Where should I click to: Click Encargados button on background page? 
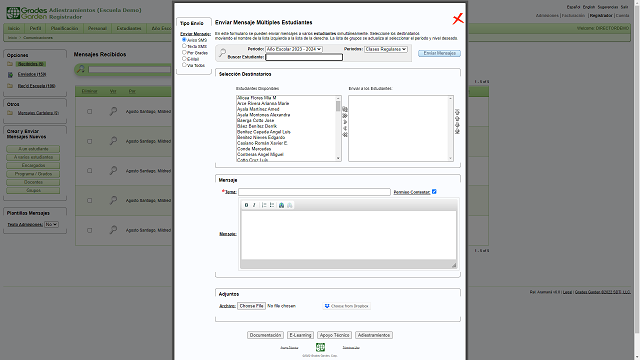pyautogui.click(x=33, y=166)
